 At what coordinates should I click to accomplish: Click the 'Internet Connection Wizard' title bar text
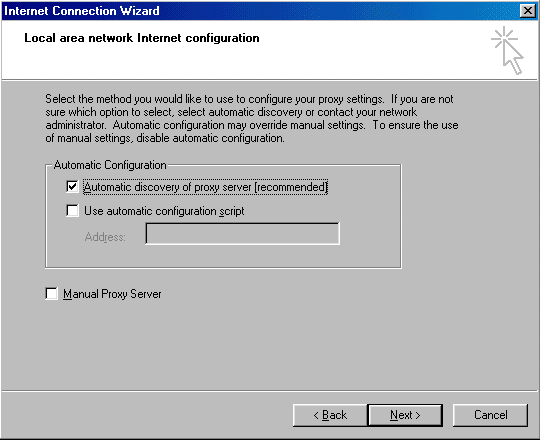coord(82,11)
